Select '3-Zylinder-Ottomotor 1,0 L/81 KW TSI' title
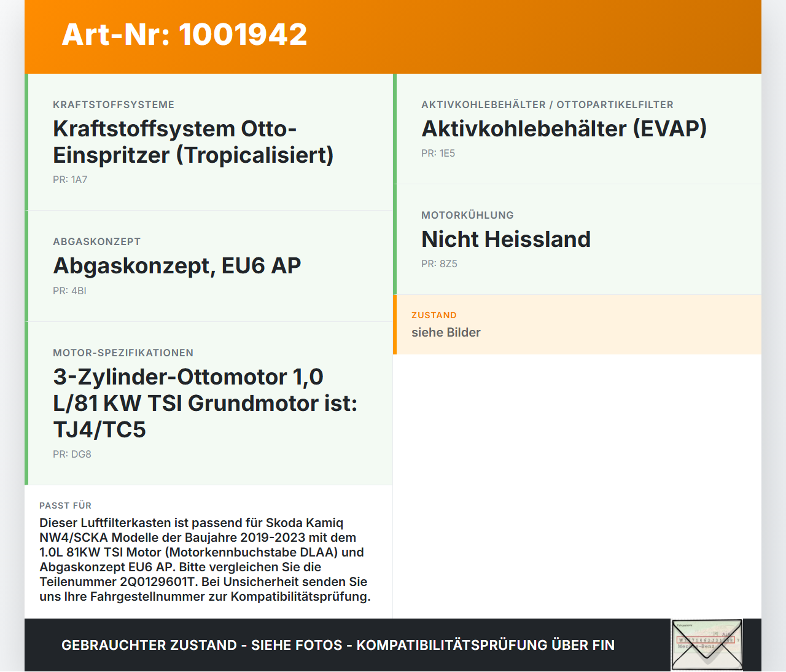Image resolution: width=786 pixels, height=672 pixels. 205,403
